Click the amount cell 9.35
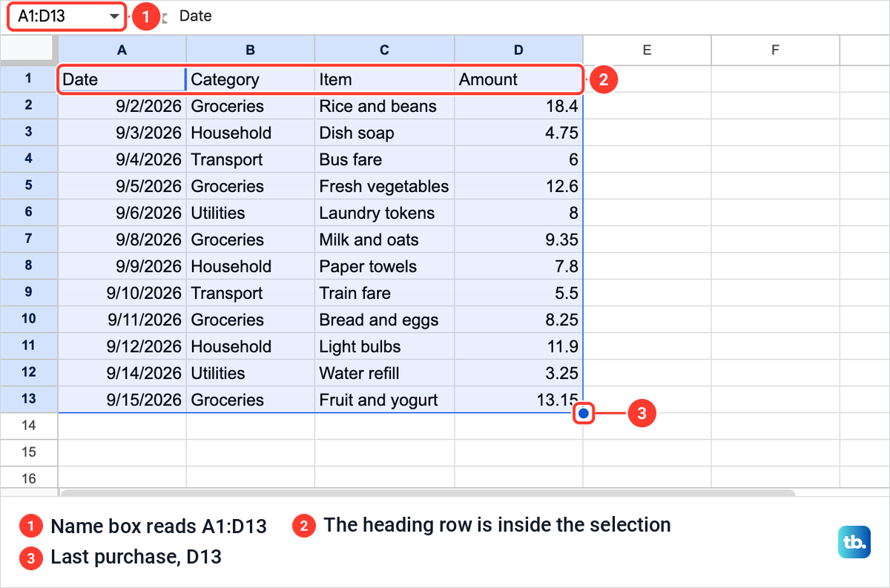 tap(519, 240)
